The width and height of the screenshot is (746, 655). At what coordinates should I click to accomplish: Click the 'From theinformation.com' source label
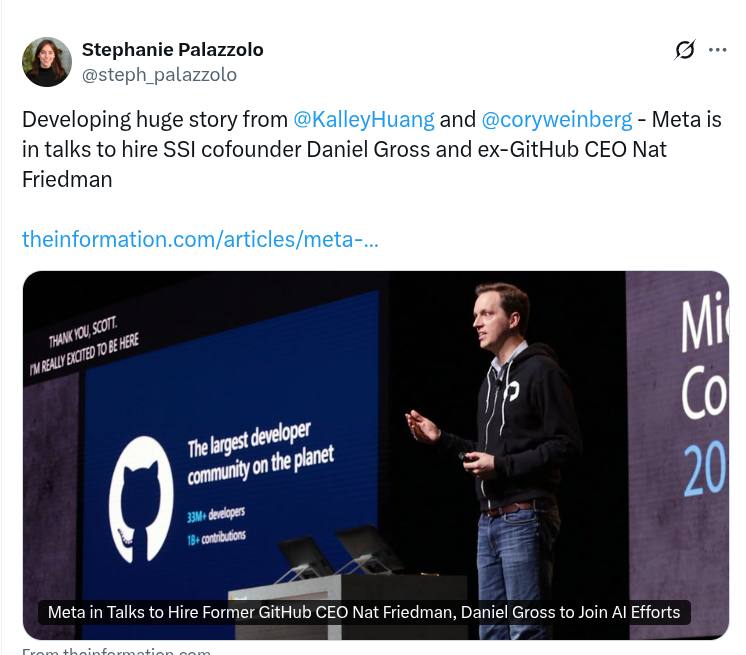point(116,650)
